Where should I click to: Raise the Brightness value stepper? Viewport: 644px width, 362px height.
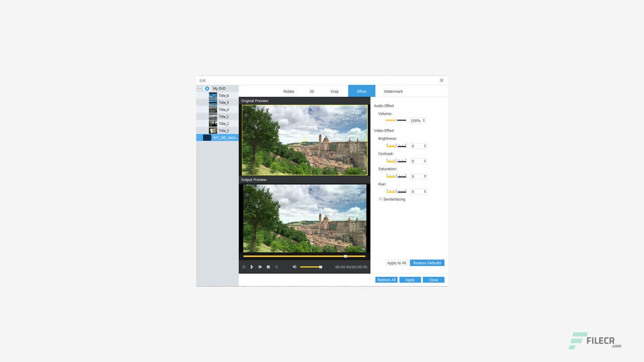pos(425,146)
